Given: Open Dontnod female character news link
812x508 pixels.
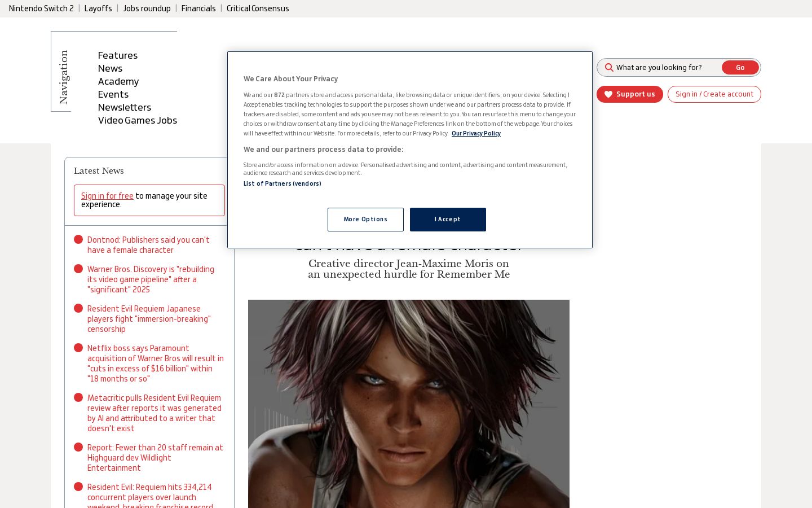Looking at the screenshot, I should tap(148, 245).
